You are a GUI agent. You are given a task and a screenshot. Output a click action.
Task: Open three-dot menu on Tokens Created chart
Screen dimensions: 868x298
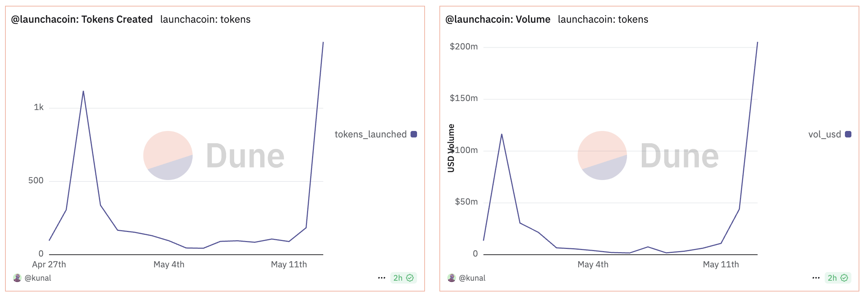tap(382, 278)
